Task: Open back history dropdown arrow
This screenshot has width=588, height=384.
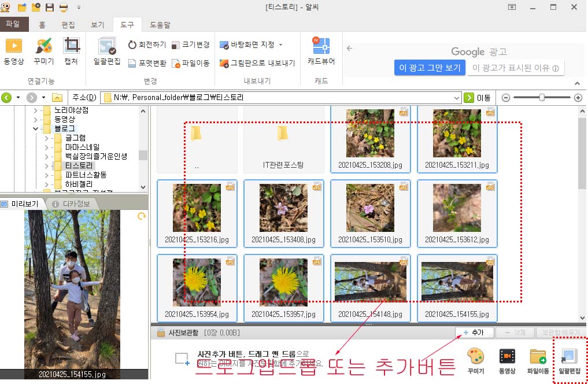Action: tap(17, 98)
